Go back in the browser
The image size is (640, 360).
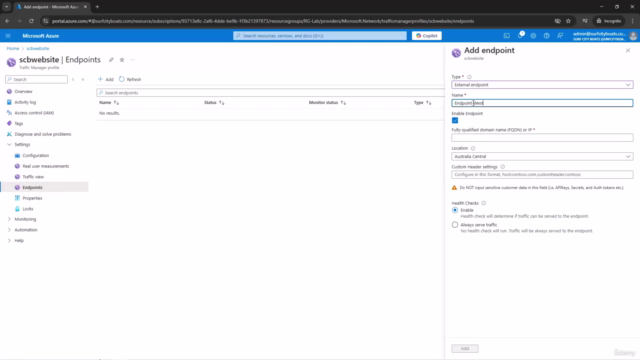pyautogui.click(x=7, y=21)
